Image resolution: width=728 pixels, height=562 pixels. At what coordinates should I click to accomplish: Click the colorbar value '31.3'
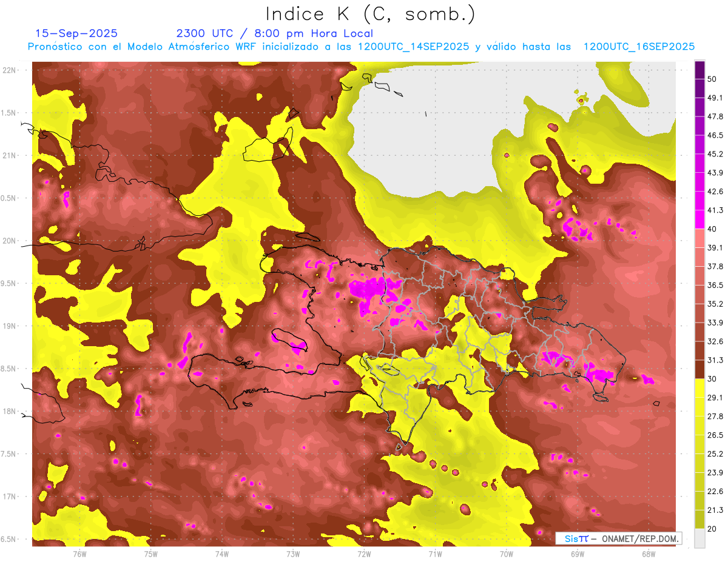pos(715,360)
